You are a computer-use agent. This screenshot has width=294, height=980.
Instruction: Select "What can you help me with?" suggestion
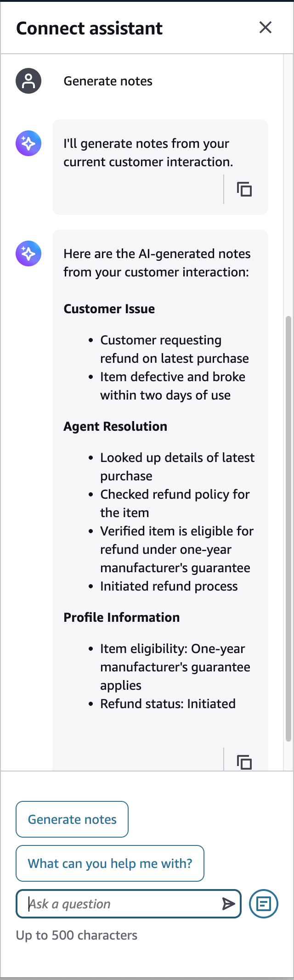point(110,863)
